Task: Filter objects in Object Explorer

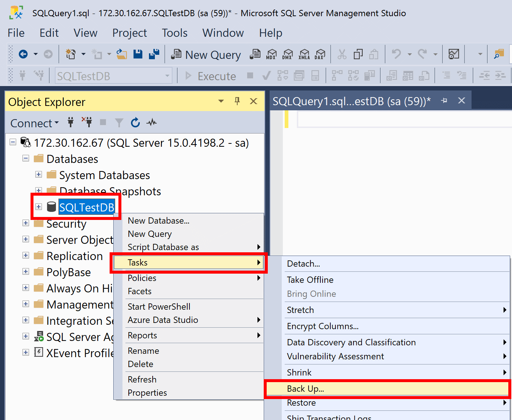Action: click(x=119, y=122)
